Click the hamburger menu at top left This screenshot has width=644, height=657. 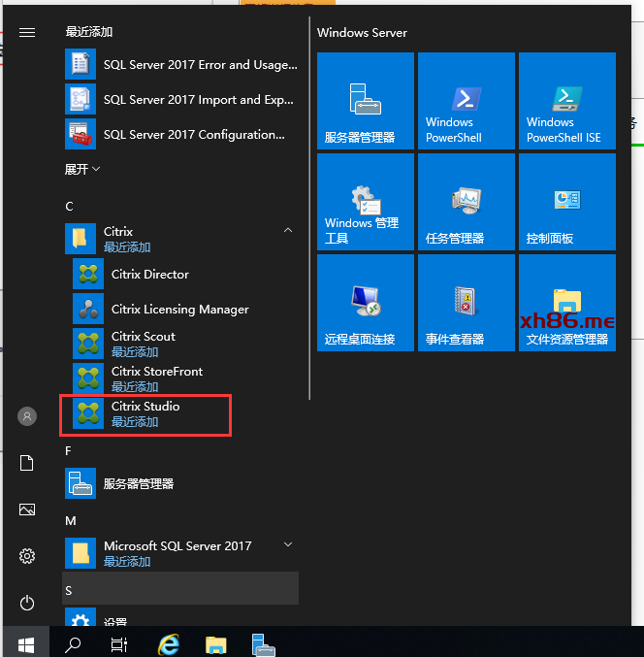point(27,33)
